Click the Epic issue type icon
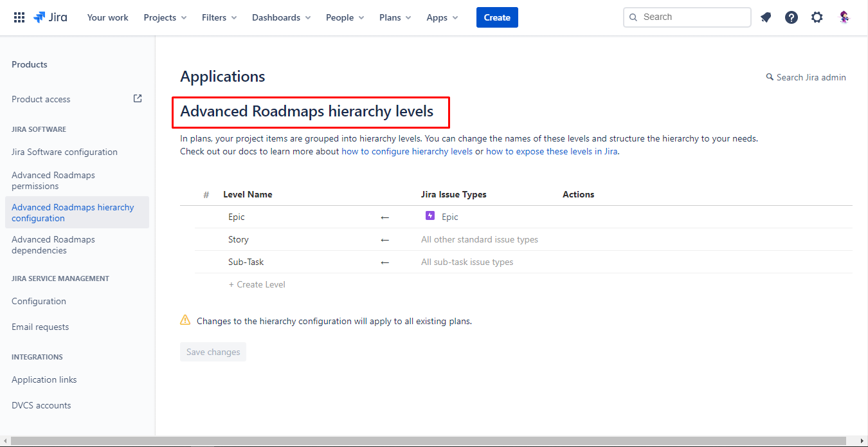The height and width of the screenshot is (447, 868). [429, 215]
